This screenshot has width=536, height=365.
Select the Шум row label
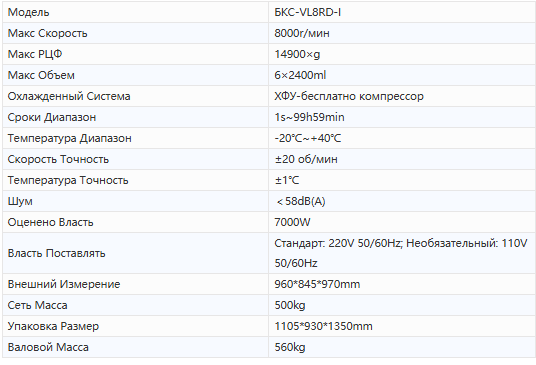(20, 201)
